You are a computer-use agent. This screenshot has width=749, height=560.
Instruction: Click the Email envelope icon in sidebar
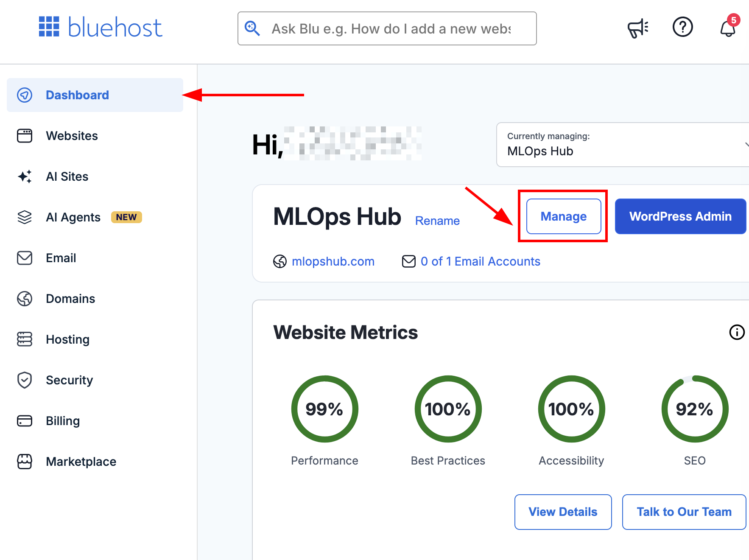(x=25, y=258)
